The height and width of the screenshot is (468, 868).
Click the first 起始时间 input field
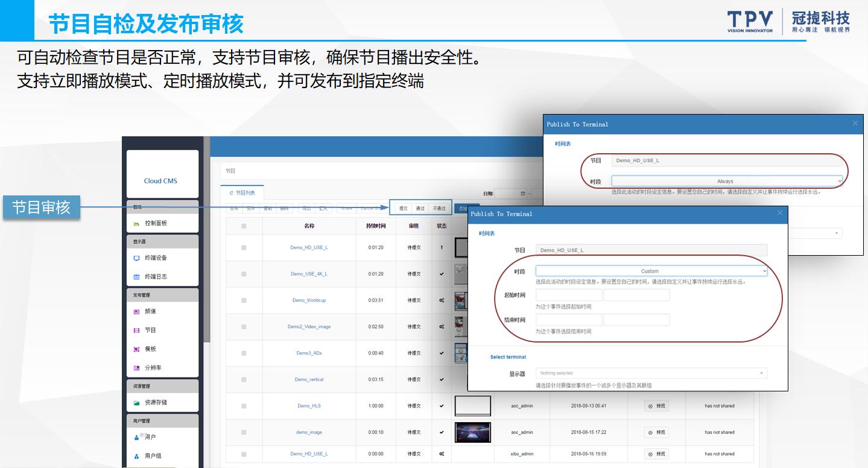(568, 296)
